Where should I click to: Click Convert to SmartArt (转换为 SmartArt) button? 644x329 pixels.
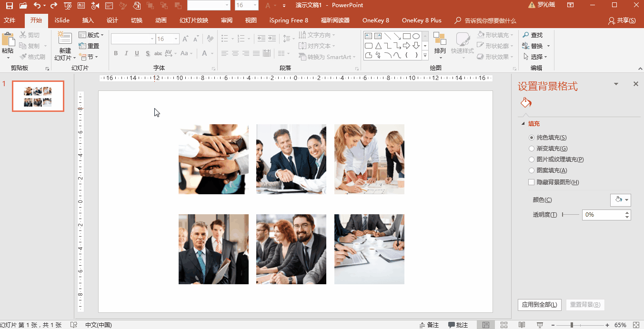click(328, 57)
